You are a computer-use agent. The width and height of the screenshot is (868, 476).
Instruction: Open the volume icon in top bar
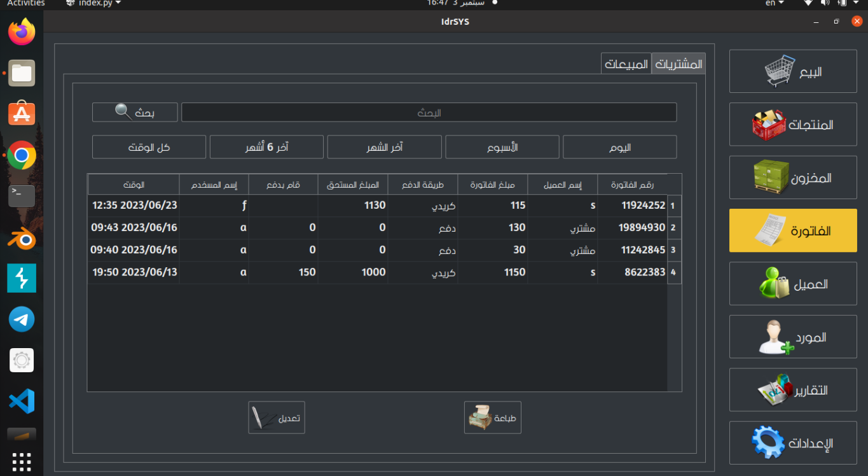(x=825, y=3)
